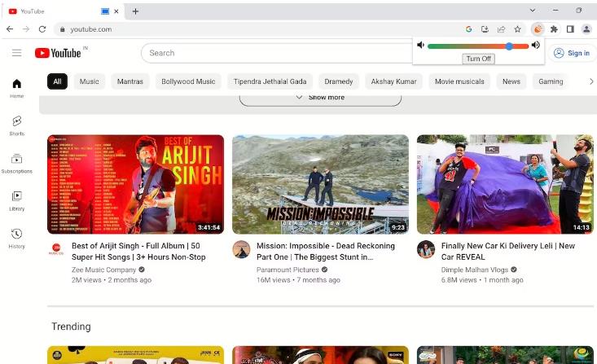Screen dimensions: 597x364
Task: Open the YouTube guide hamburger menu
Action: 17,53
